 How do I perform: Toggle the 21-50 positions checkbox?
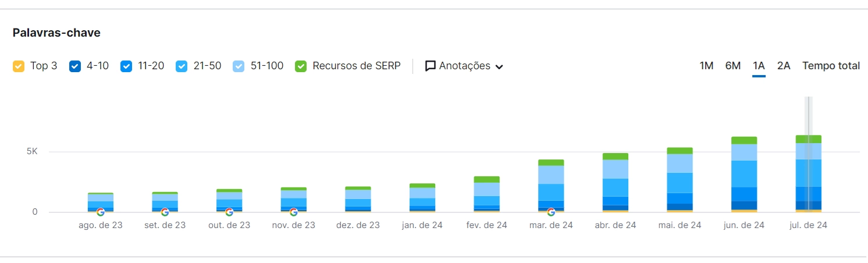coord(182,66)
